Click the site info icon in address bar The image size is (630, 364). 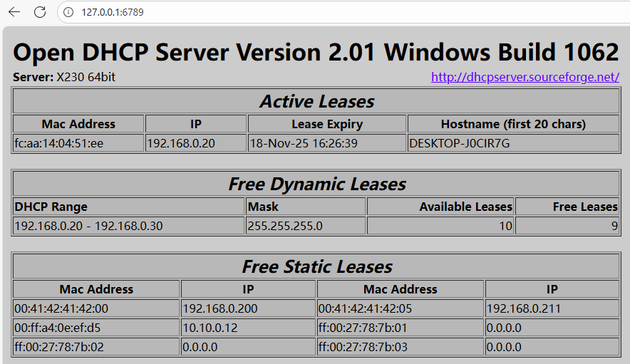tap(68, 12)
